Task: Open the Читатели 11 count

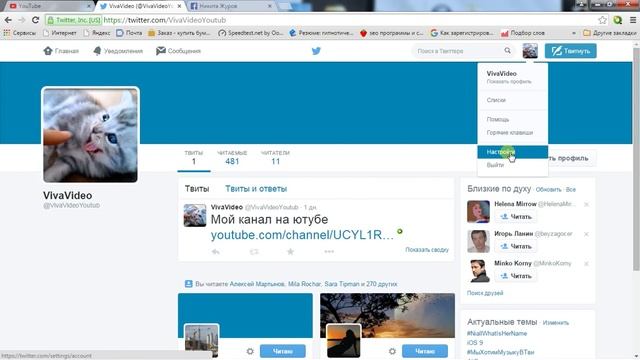Action: click(276, 158)
